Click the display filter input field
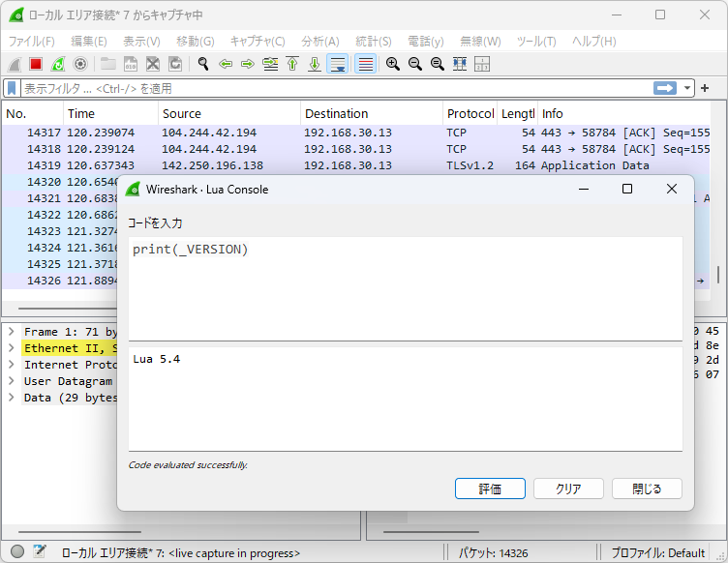The height and width of the screenshot is (563, 728). [x=337, y=88]
